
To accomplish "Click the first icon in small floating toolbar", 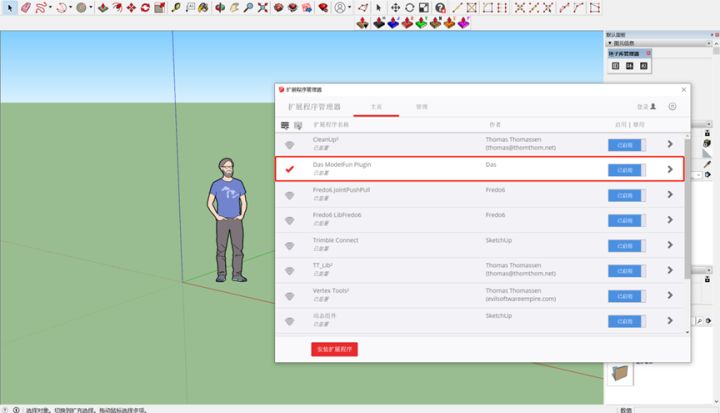I will 615,66.
